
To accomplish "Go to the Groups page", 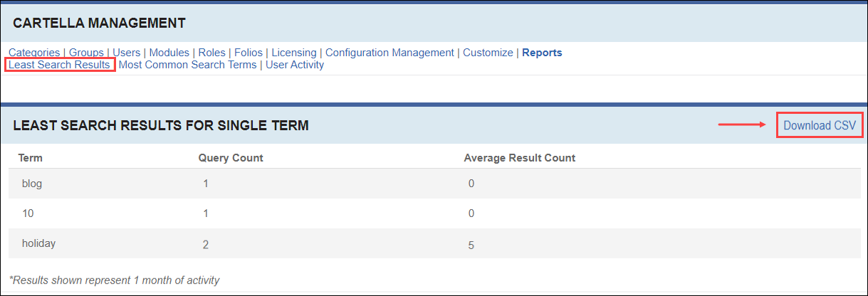I will (x=86, y=53).
